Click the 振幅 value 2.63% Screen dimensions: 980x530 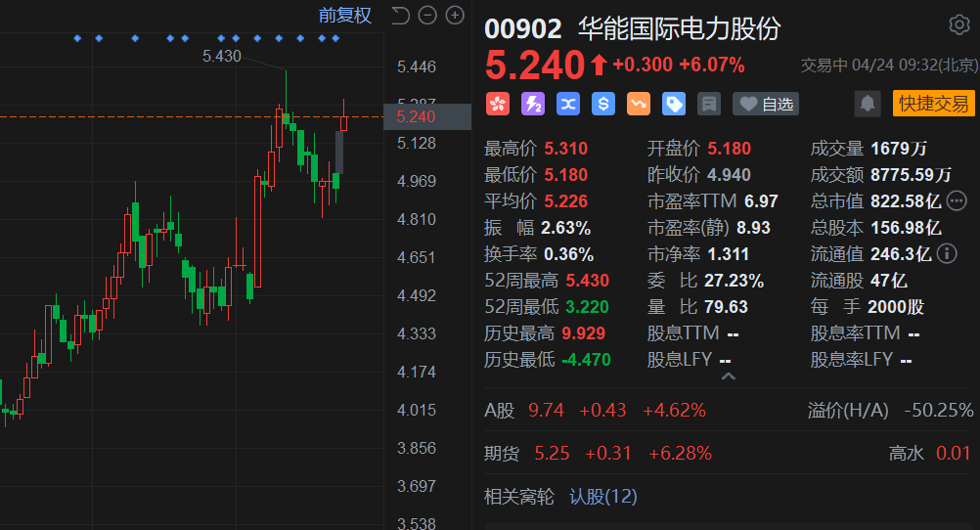click(x=565, y=228)
